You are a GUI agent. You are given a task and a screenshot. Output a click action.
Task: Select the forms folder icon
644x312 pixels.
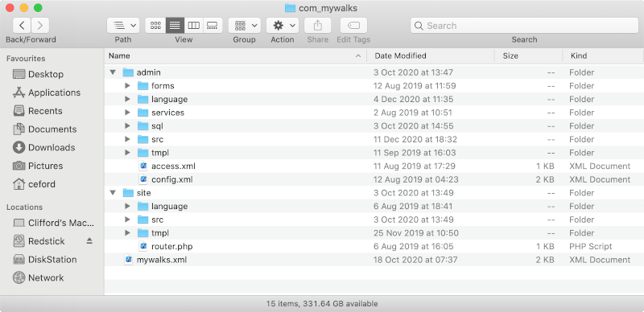click(143, 86)
